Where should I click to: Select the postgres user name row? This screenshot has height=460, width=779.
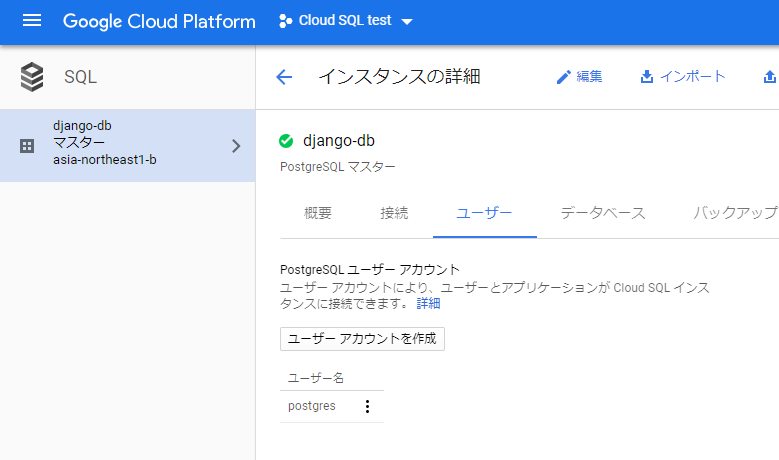click(x=311, y=406)
